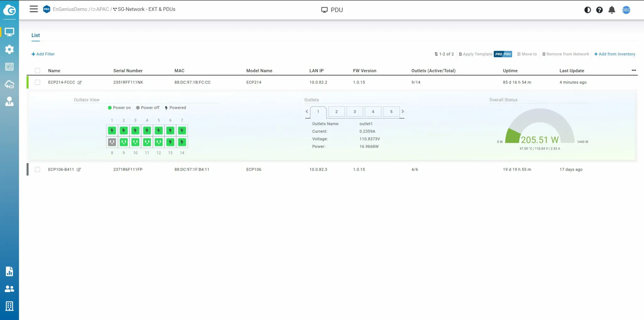The image size is (644, 320).
Task: Click the PRO badge in breadcrumb
Action: pyautogui.click(x=47, y=9)
